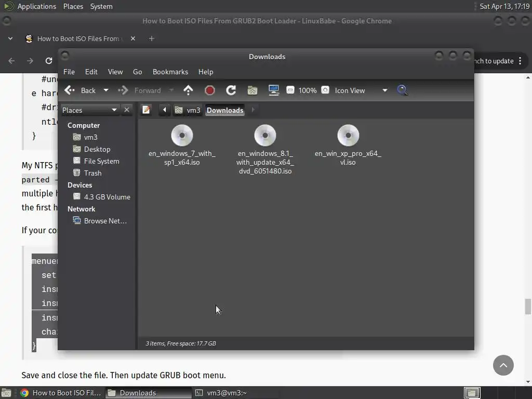Switch to vm3@vm3 terminal taskbar button

click(x=236, y=393)
